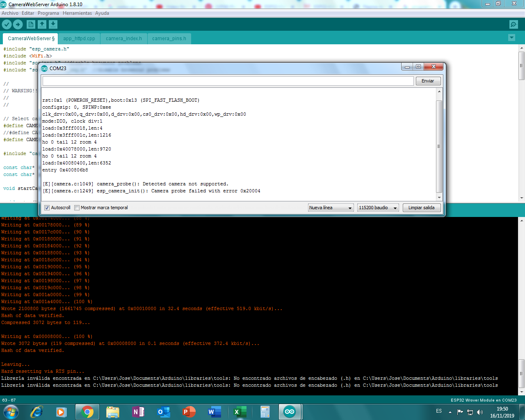Click the COM23 window title bar icon
Screen dimensions: 525x420
click(x=44, y=68)
